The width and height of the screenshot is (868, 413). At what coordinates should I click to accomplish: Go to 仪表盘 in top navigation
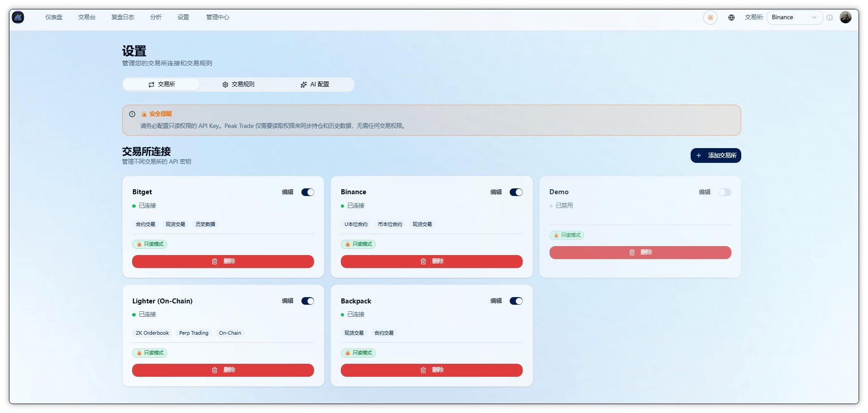pyautogui.click(x=54, y=17)
